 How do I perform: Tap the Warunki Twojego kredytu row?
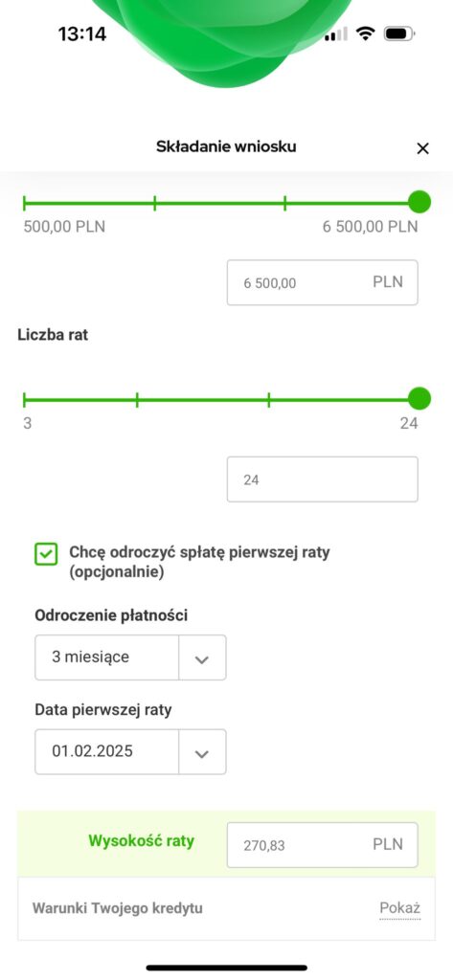(x=226, y=908)
